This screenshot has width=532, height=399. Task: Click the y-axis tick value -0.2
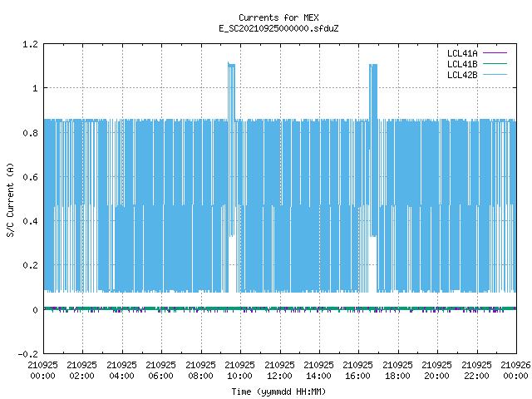[x=27, y=354]
